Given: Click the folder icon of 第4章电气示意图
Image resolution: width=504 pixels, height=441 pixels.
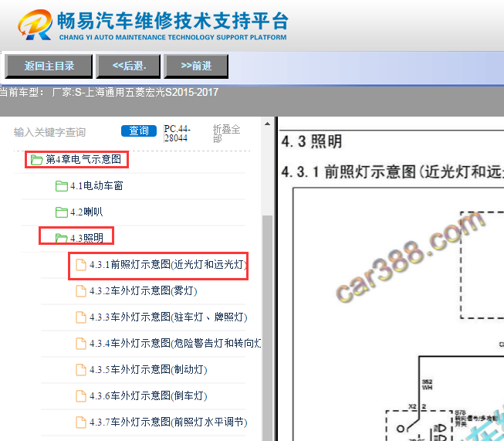Looking at the screenshot, I should [x=36, y=160].
